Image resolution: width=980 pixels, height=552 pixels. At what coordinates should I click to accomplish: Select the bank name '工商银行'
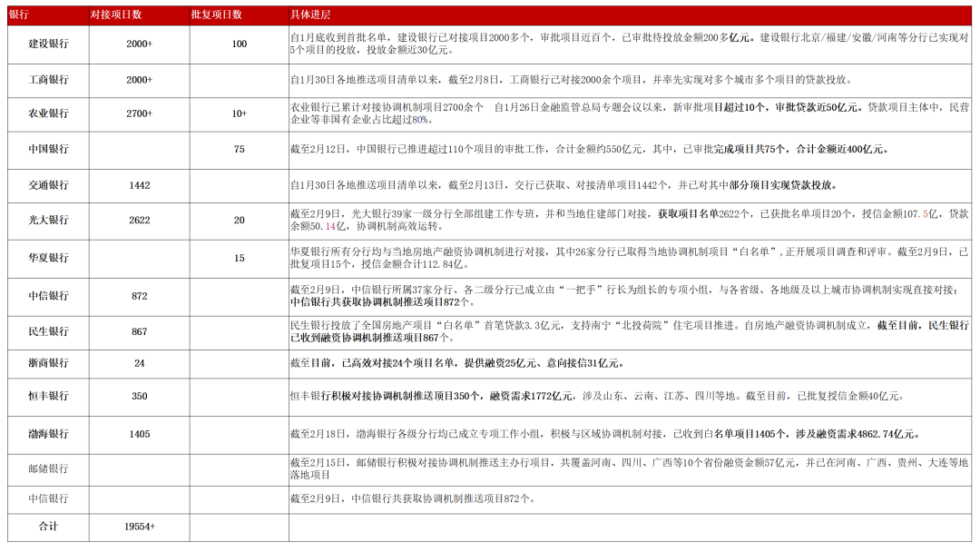(x=48, y=80)
